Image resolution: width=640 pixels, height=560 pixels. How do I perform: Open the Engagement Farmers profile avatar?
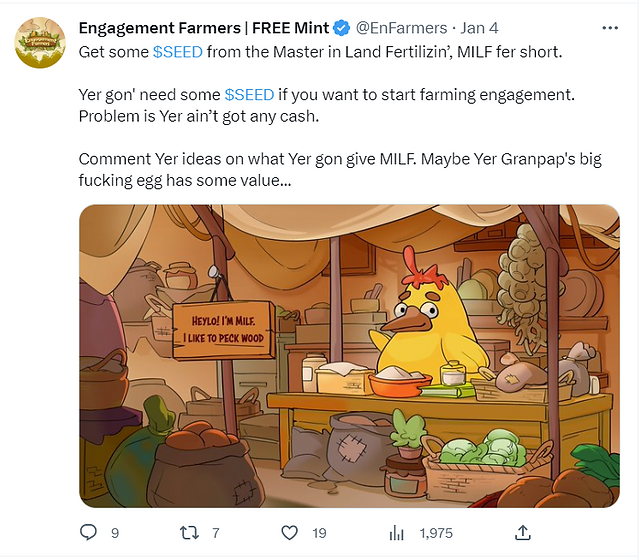pos(40,42)
